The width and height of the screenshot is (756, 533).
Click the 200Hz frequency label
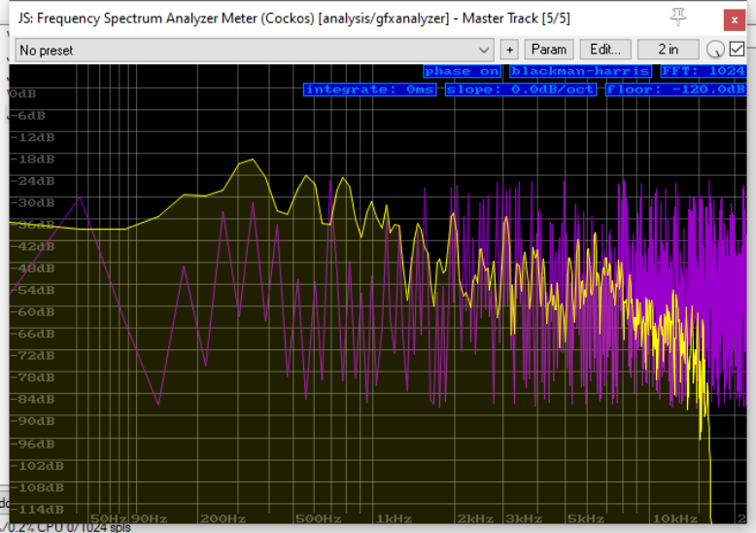(223, 519)
